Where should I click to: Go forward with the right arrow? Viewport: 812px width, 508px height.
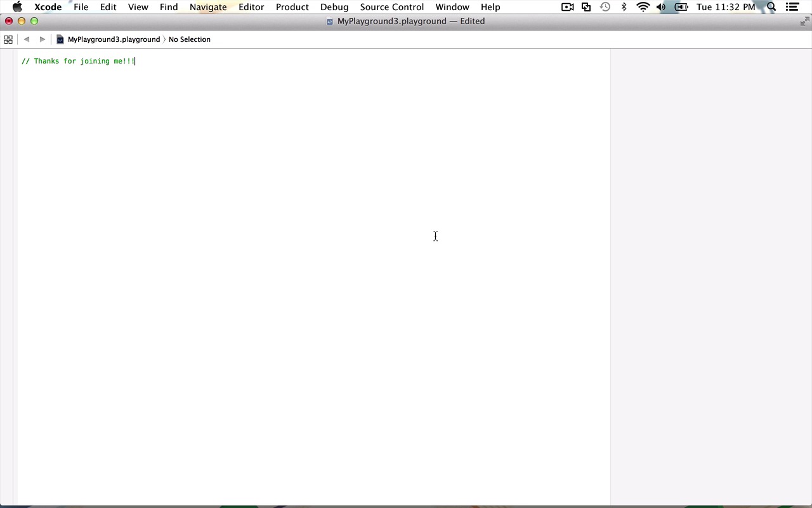click(43, 39)
